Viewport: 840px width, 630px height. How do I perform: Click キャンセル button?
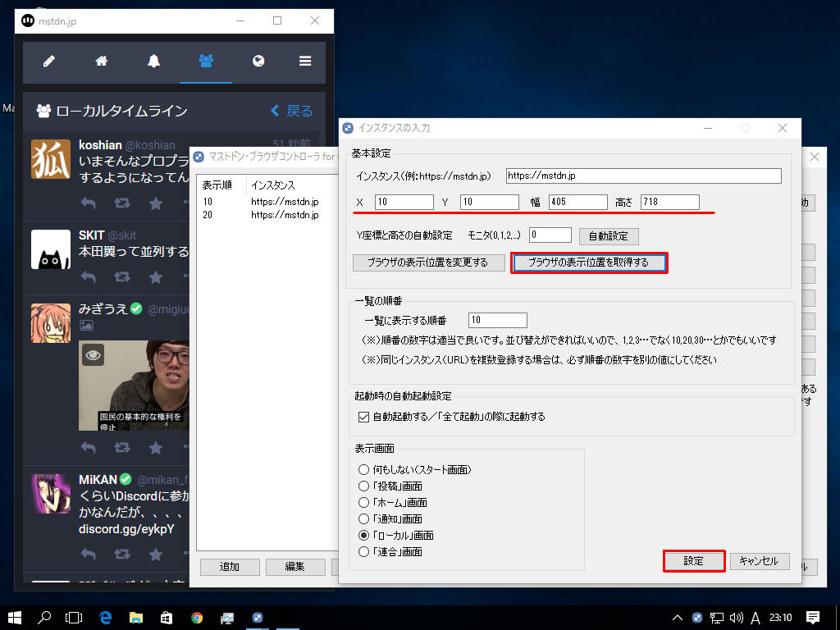point(760,561)
